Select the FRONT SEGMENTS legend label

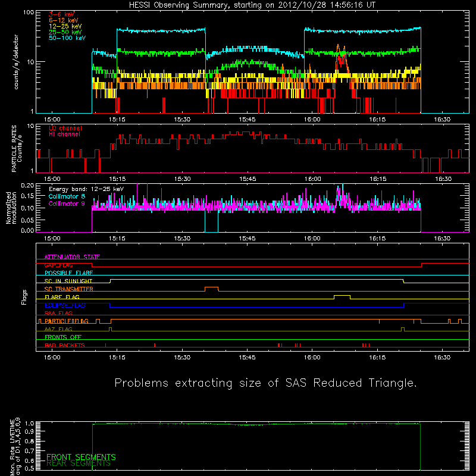(x=81, y=457)
